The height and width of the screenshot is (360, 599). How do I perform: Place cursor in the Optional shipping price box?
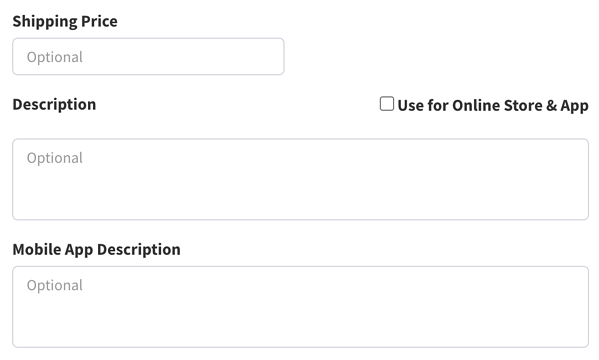click(148, 57)
